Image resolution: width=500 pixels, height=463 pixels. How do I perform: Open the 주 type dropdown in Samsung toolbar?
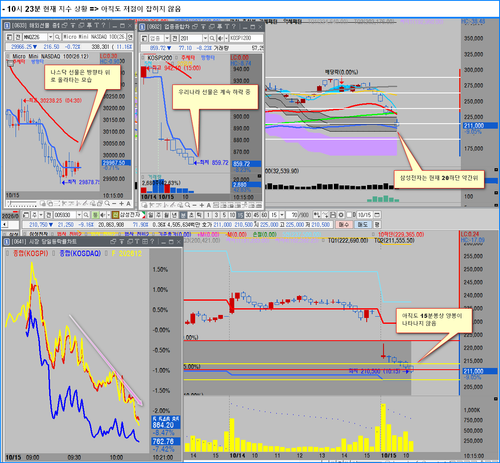click(41, 215)
